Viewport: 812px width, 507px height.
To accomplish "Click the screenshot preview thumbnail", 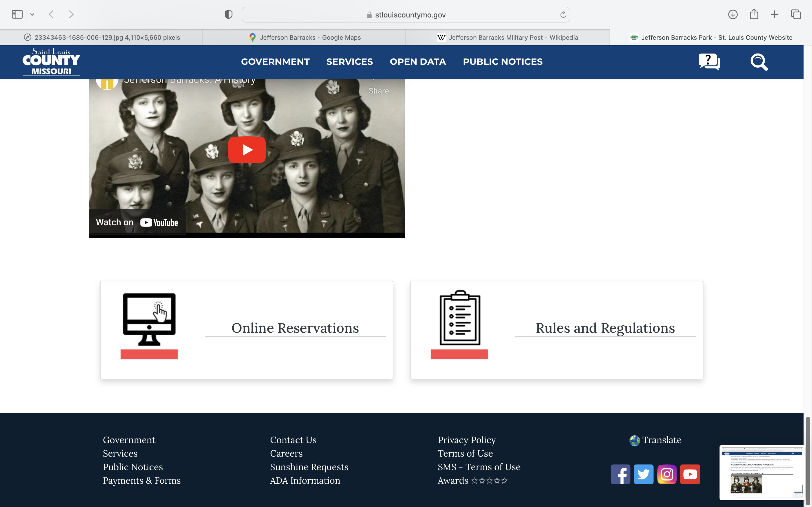I will (x=761, y=472).
